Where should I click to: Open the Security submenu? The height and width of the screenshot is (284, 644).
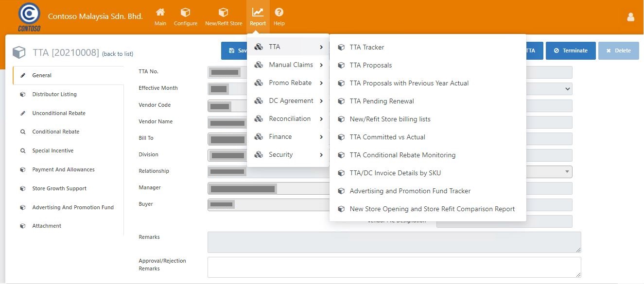point(281,155)
